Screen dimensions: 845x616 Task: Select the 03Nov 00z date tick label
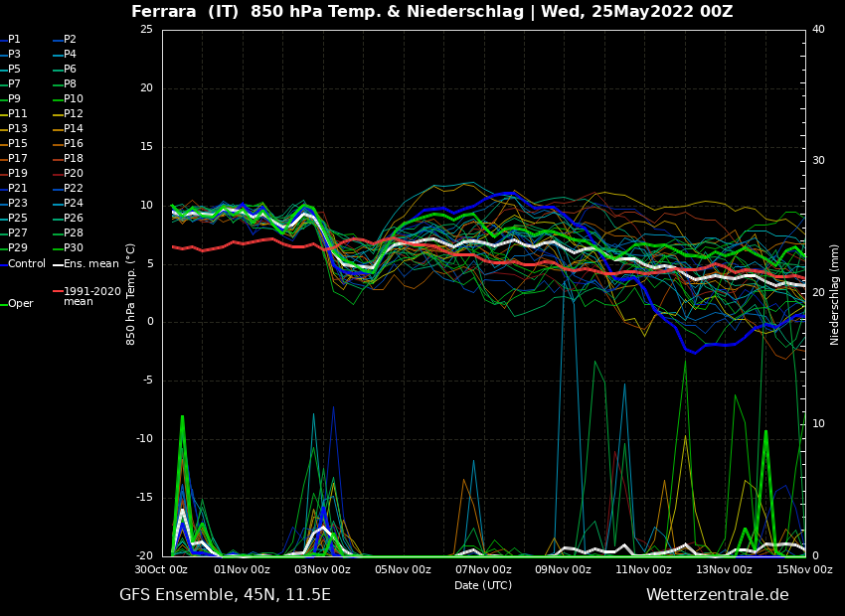(322, 569)
